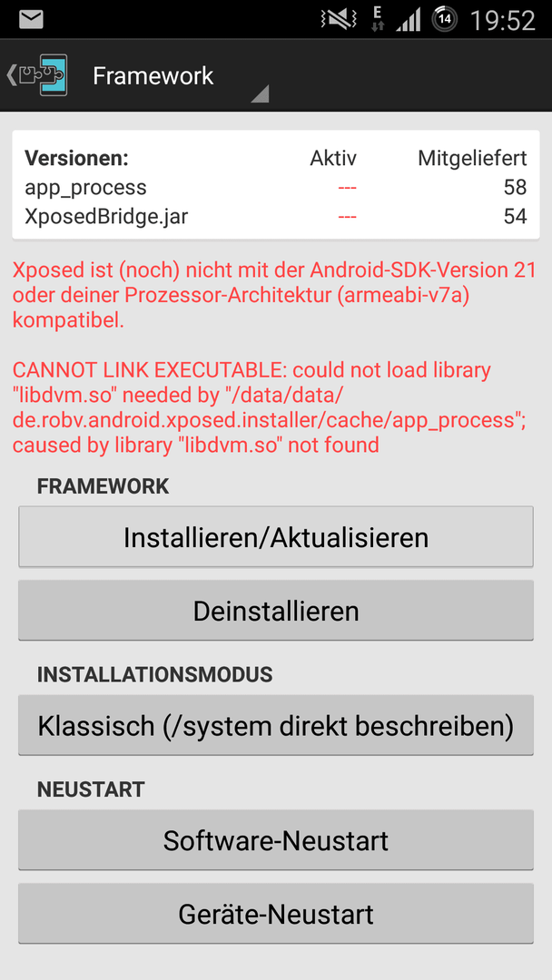The width and height of the screenshot is (552, 980).
Task: Tap the red libdvm.so error message
Action: click(269, 407)
